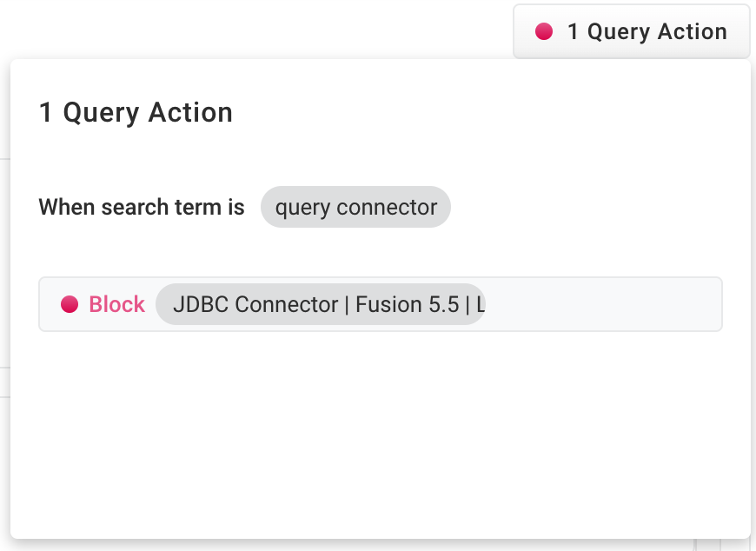
Task: Click the page background left of Query Action button
Action: (x=261, y=28)
